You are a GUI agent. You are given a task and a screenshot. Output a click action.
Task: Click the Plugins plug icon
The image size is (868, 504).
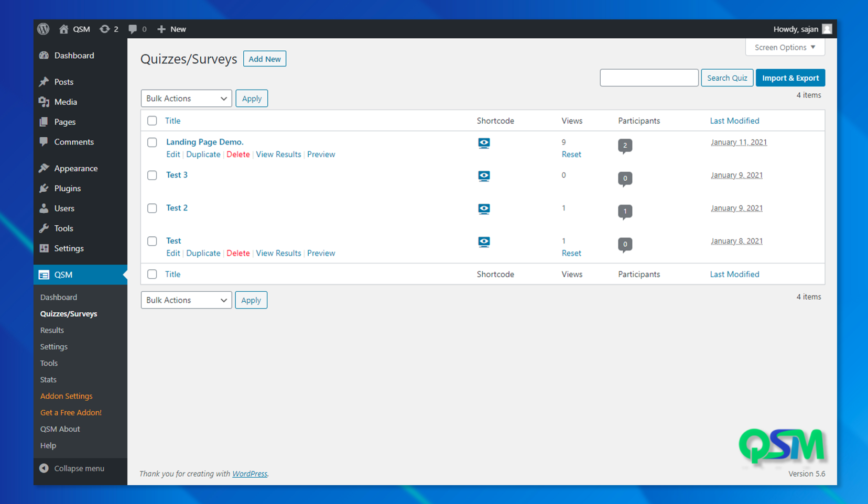pyautogui.click(x=44, y=189)
